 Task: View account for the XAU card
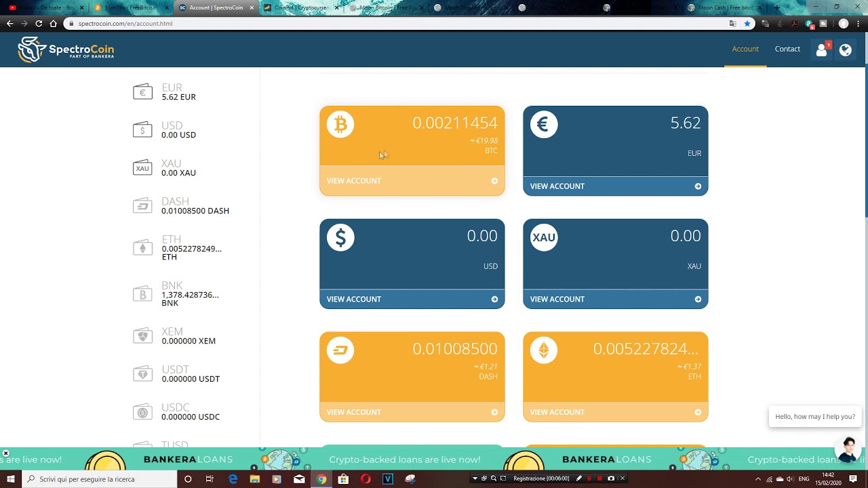tap(616, 299)
